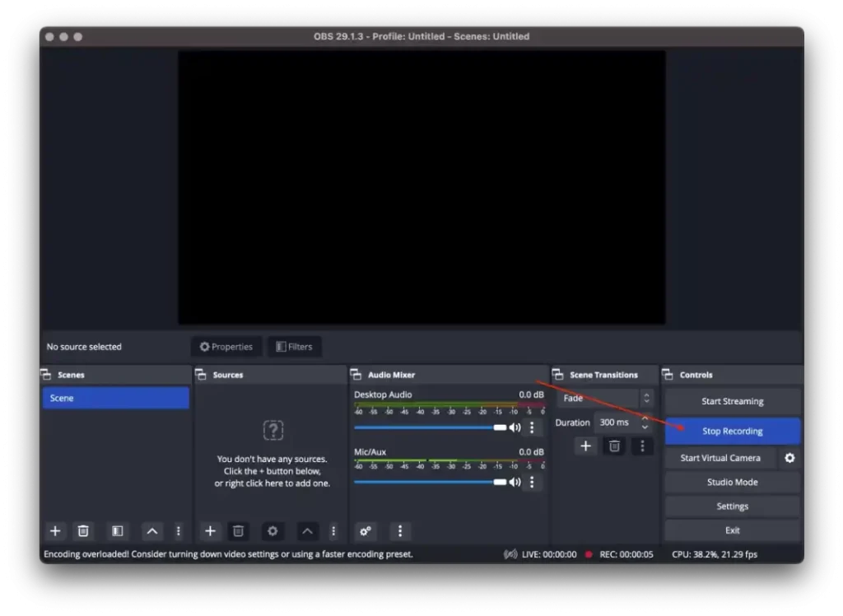The image size is (843, 616).
Task: Add a scene transition with plus icon
Action: 585,446
